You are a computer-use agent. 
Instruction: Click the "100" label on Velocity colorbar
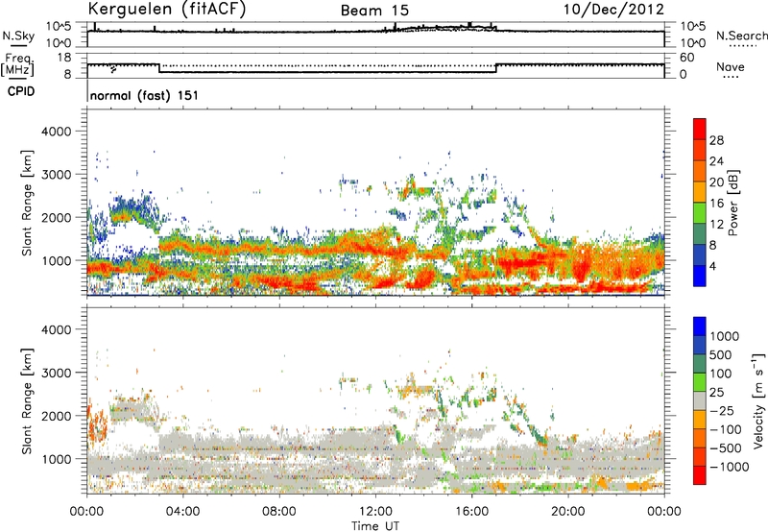(x=721, y=374)
